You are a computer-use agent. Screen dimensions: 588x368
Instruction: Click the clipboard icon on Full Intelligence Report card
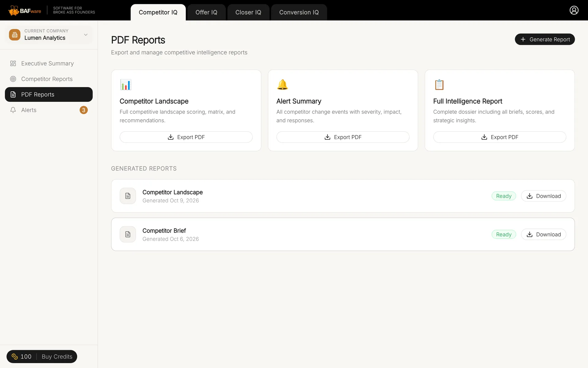[x=439, y=85]
